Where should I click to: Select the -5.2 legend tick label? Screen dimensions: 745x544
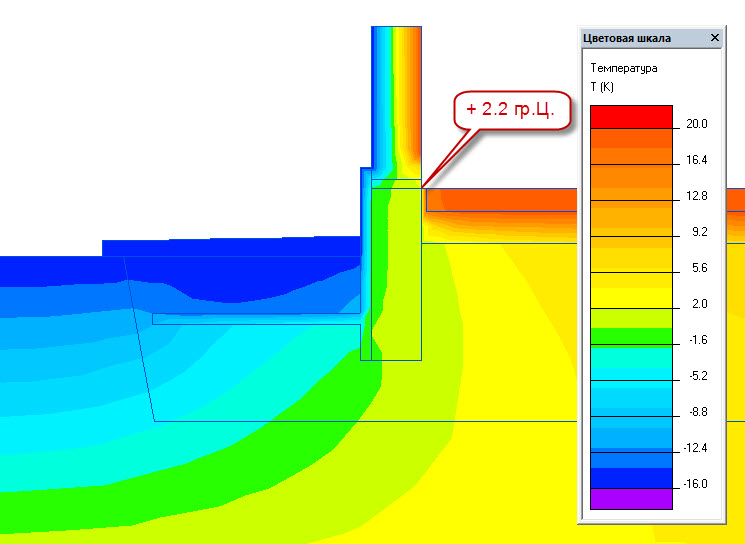pyautogui.click(x=697, y=376)
